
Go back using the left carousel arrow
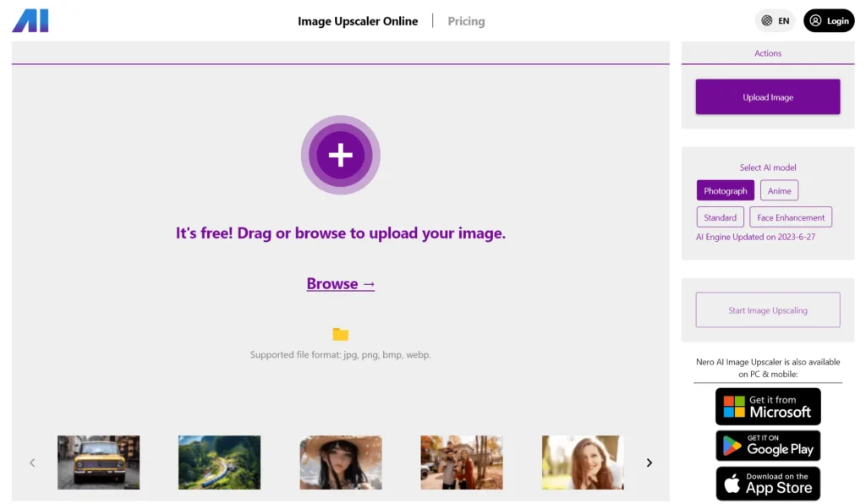point(32,463)
